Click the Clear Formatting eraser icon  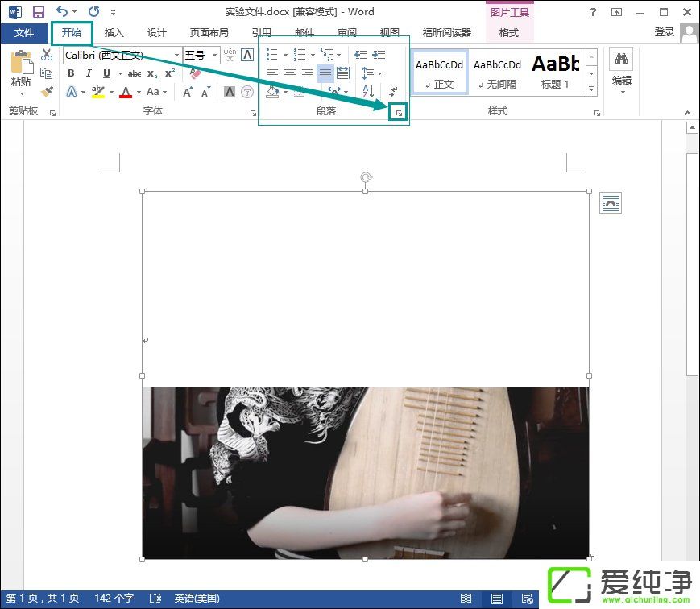(x=195, y=73)
